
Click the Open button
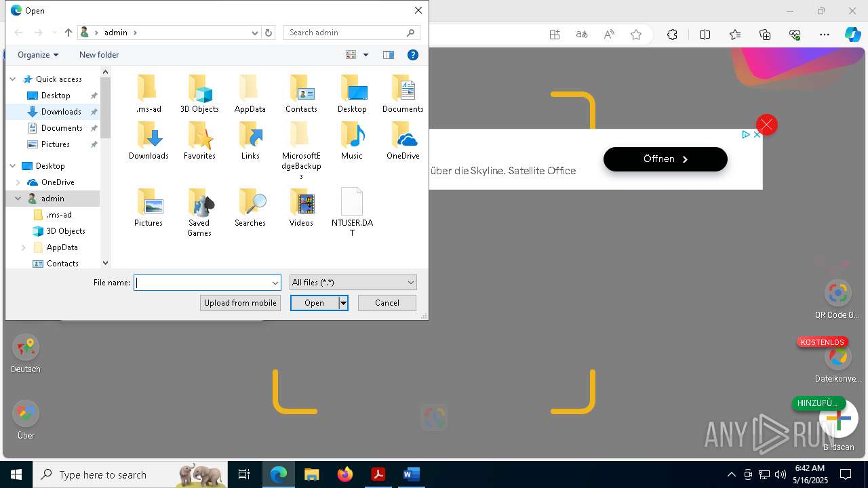(315, 303)
